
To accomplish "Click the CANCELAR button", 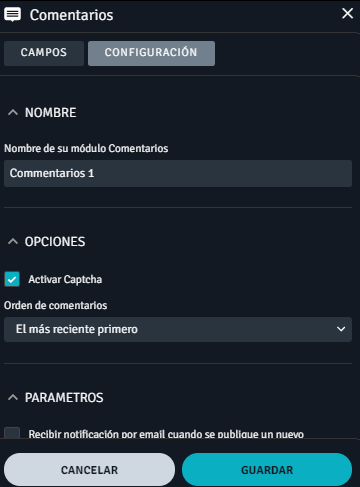I will click(89, 470).
